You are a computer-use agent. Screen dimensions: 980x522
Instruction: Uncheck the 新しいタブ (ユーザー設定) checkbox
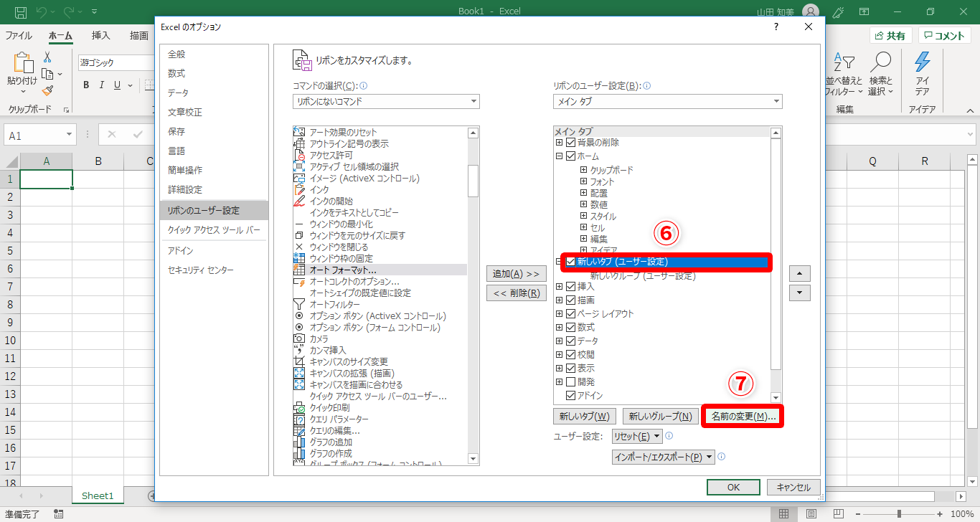(x=571, y=262)
